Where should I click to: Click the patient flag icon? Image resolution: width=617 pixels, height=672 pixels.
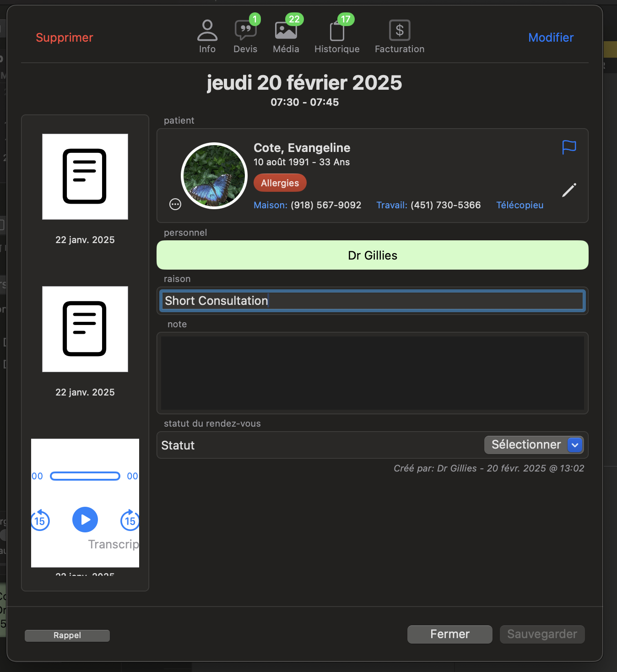point(569,147)
